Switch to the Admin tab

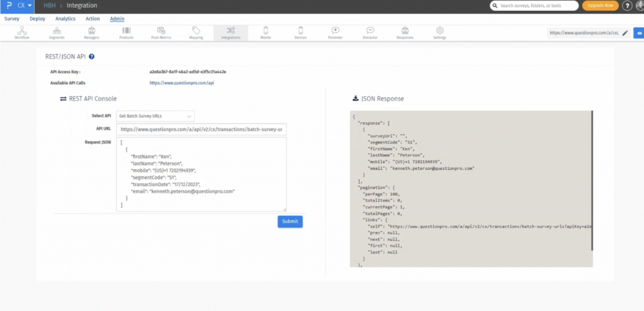click(x=117, y=19)
